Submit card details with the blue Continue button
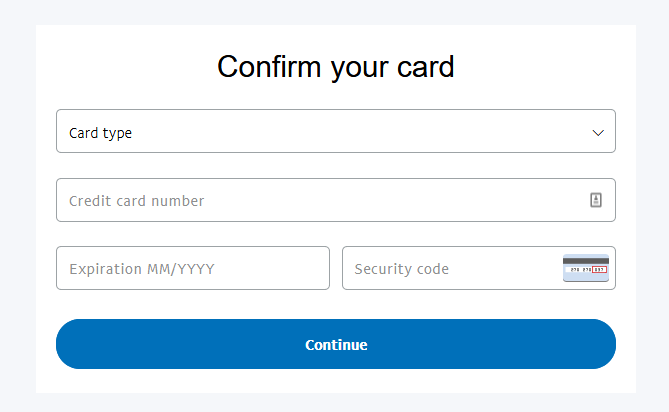Image resolution: width=669 pixels, height=412 pixels. (x=336, y=344)
